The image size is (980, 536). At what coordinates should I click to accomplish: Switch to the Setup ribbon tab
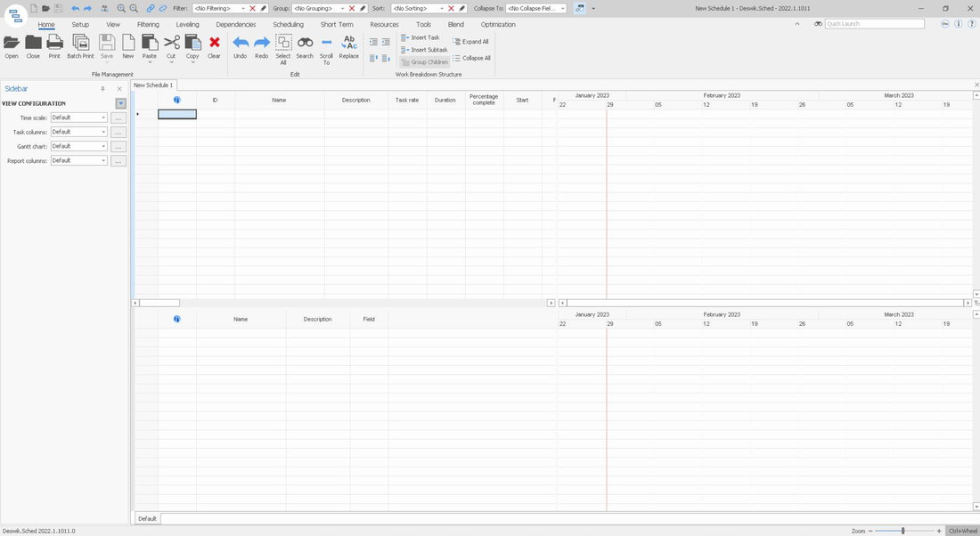point(80,24)
